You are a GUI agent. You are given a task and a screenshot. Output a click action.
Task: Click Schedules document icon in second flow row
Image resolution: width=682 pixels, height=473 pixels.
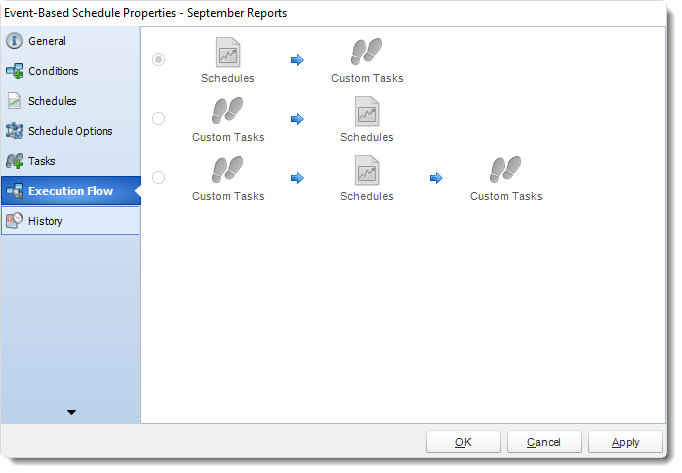(x=367, y=112)
